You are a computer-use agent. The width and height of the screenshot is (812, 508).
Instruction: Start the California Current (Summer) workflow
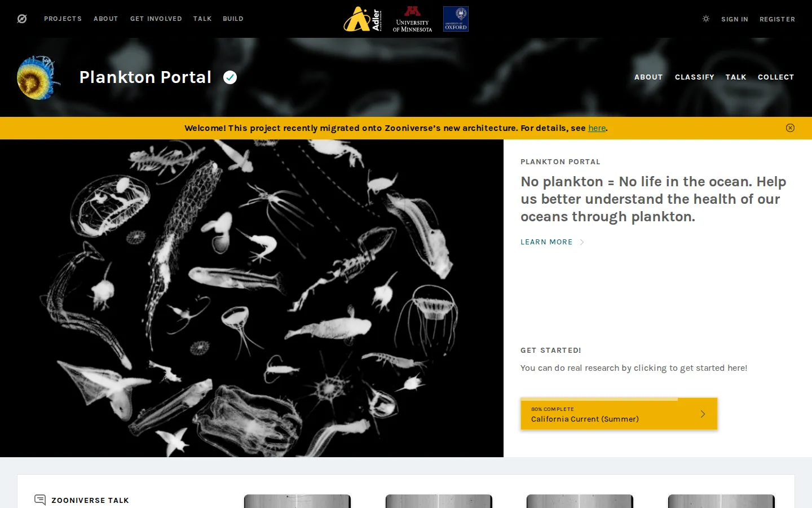click(619, 414)
